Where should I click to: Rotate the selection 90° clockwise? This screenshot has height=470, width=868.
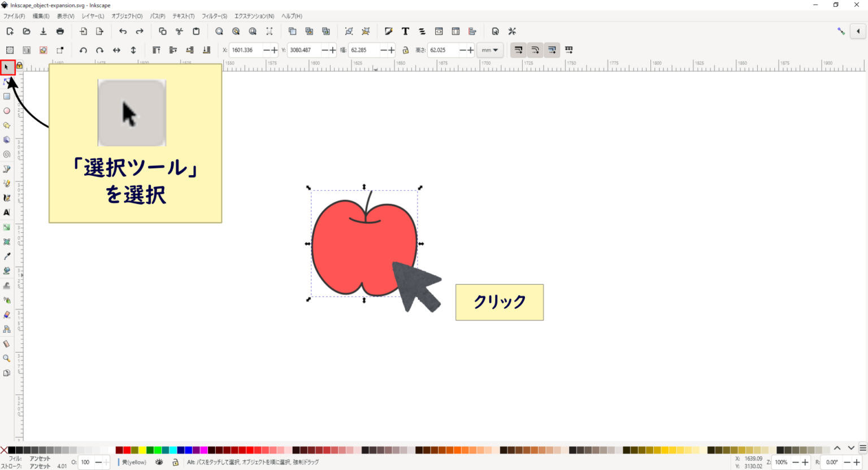[99, 50]
